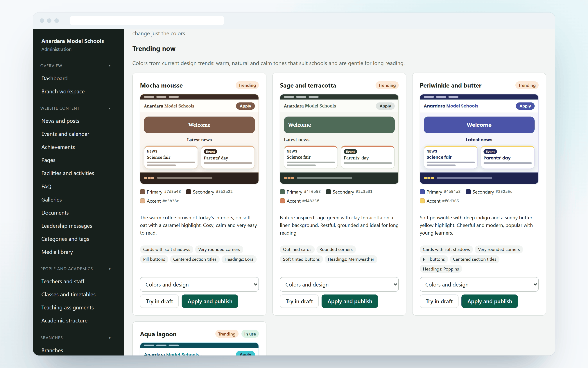This screenshot has height=368, width=588.
Task: Click Sage Primary color swatch #4f6b58
Action: coord(282,192)
